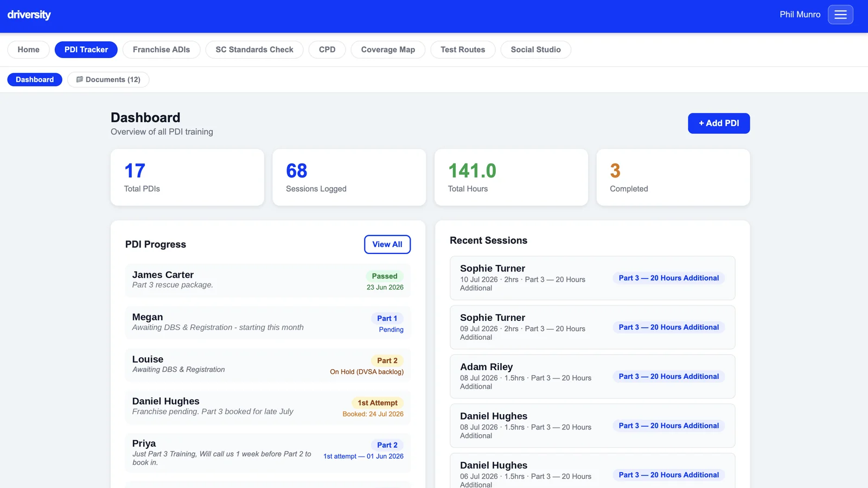868x488 pixels.
Task: Click the Recent Sessions heading
Action: (x=488, y=240)
